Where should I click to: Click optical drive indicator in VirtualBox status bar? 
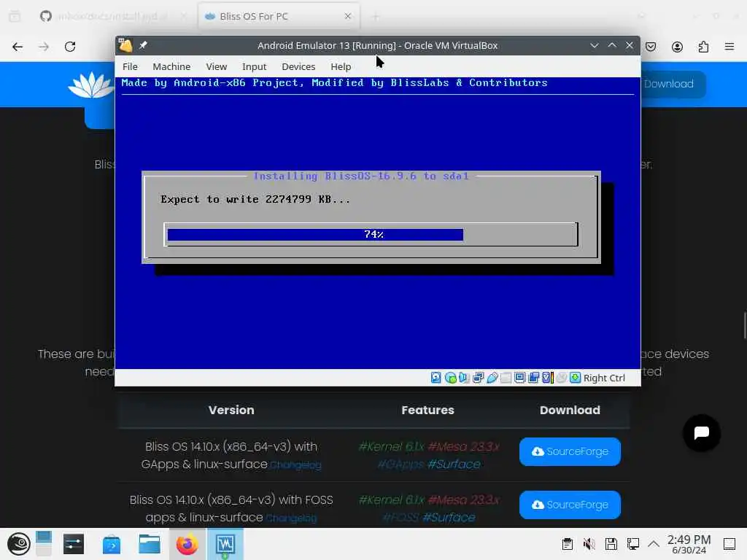[450, 378]
